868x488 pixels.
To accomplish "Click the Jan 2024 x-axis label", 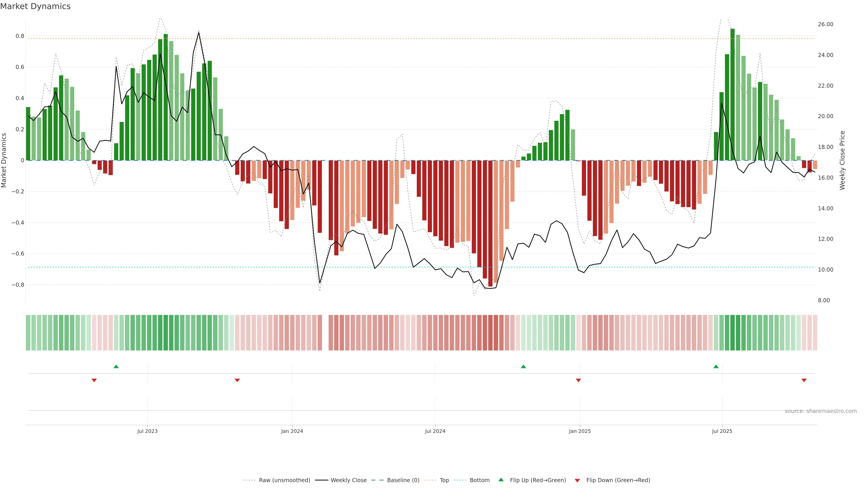I will pos(292,431).
